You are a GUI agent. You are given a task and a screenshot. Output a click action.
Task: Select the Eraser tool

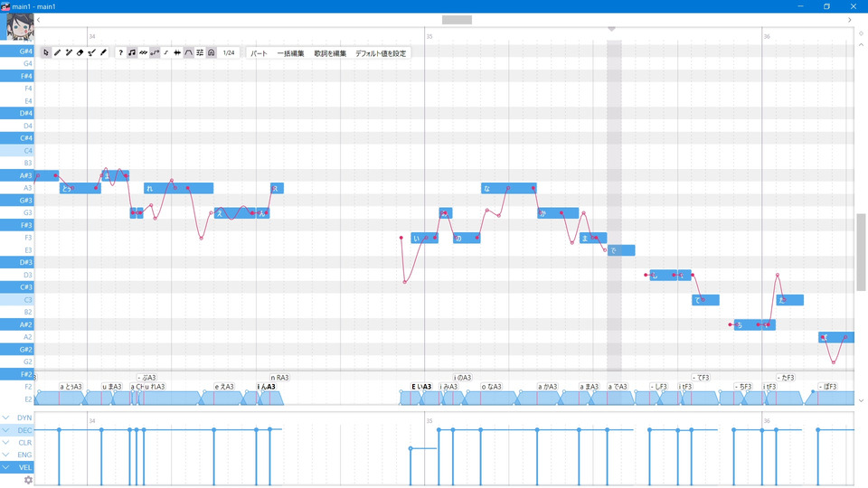(80, 52)
